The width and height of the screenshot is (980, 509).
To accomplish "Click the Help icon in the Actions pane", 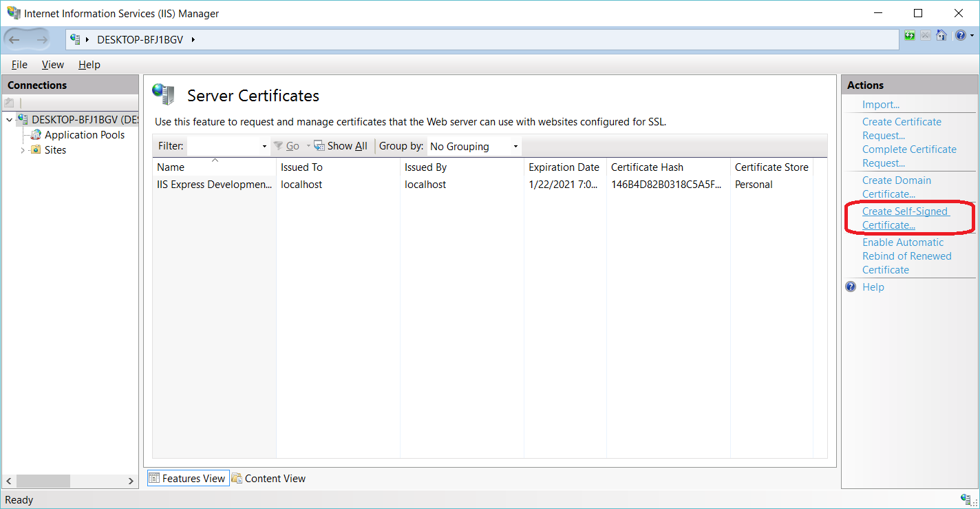I will pyautogui.click(x=851, y=287).
